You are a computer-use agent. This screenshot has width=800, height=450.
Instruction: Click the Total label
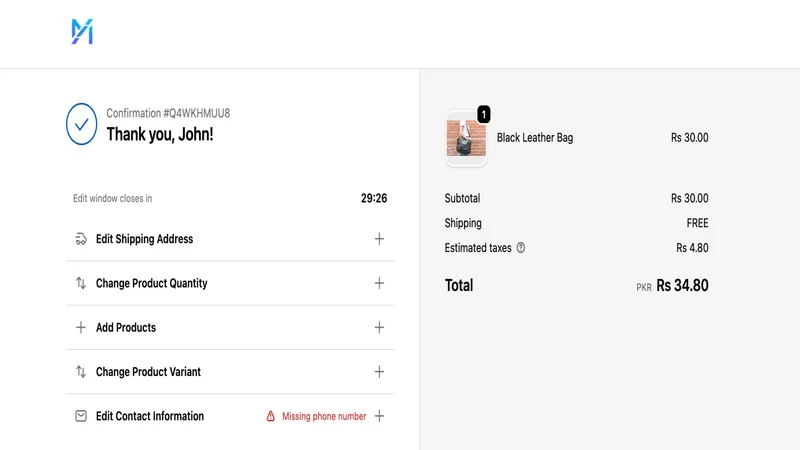(x=459, y=285)
